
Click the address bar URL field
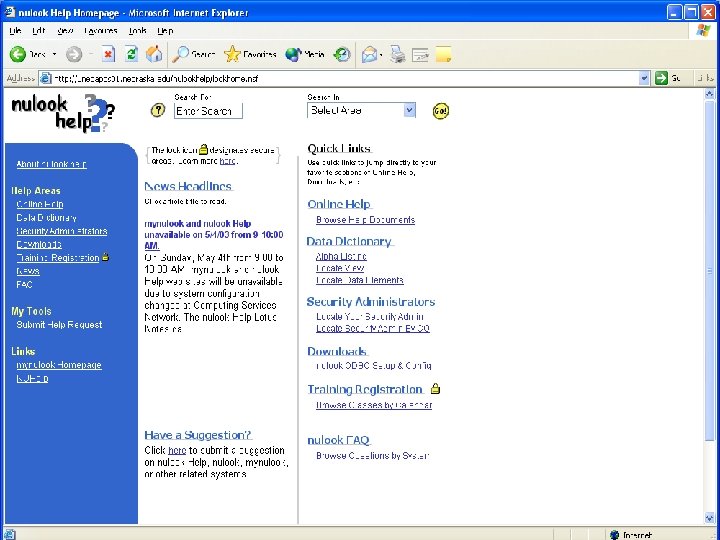(x=344, y=79)
